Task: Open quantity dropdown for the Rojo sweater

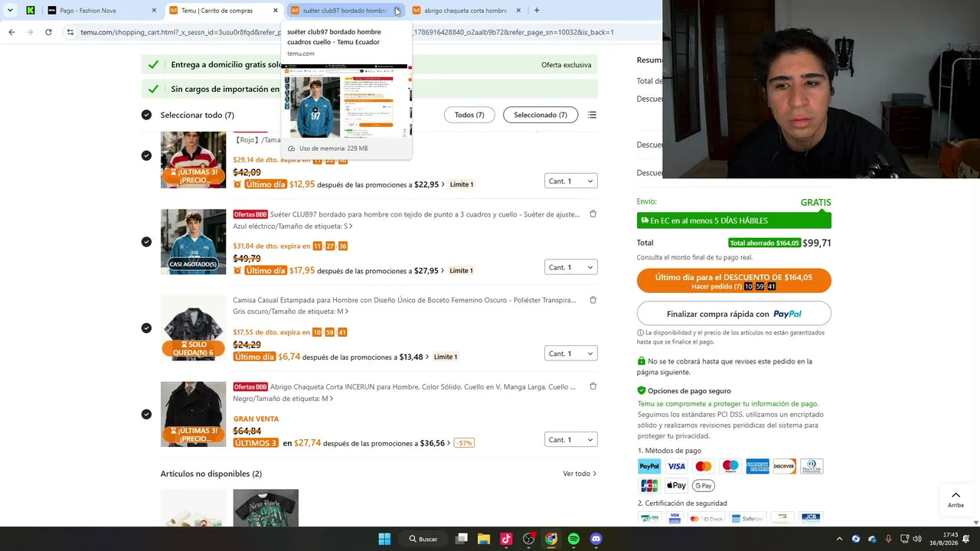Action: tap(571, 181)
